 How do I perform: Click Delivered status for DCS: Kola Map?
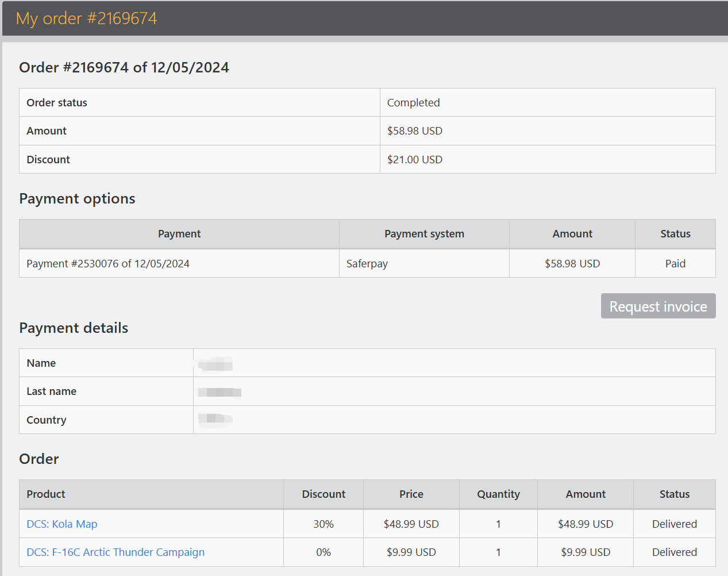(675, 524)
